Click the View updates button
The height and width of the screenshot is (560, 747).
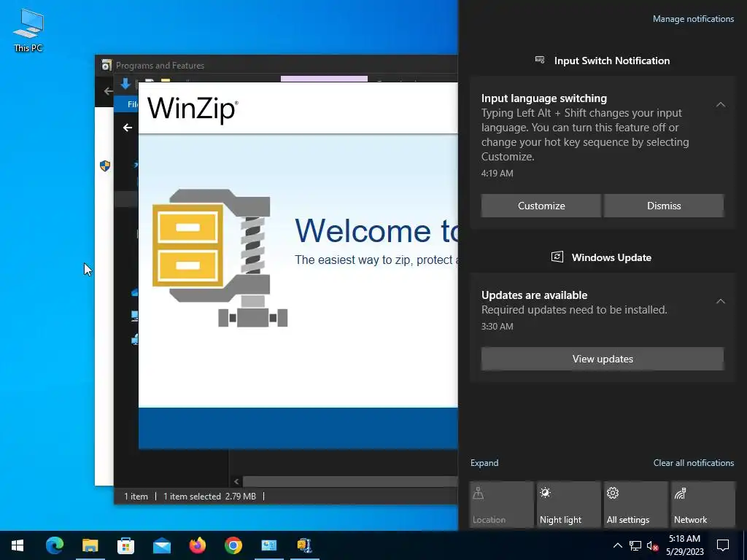602,359
